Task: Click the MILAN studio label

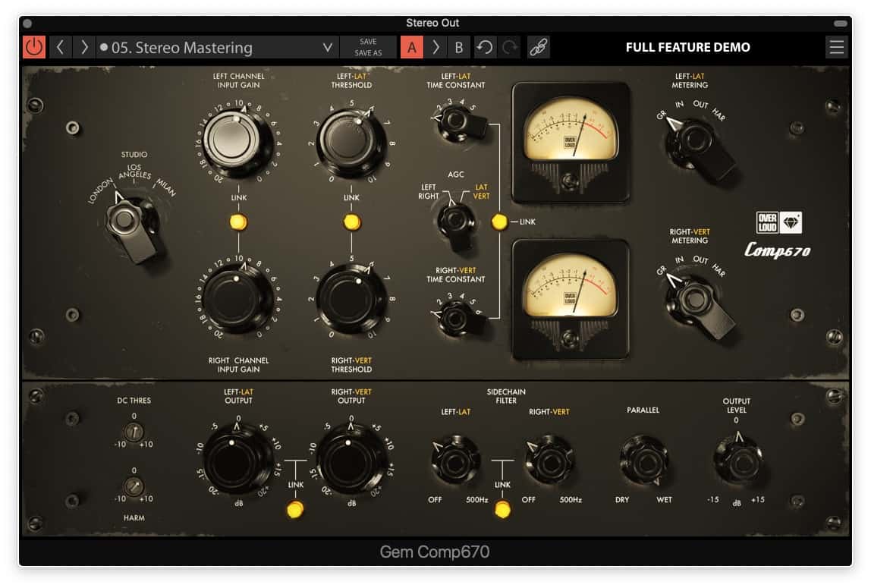Action: coord(166,187)
